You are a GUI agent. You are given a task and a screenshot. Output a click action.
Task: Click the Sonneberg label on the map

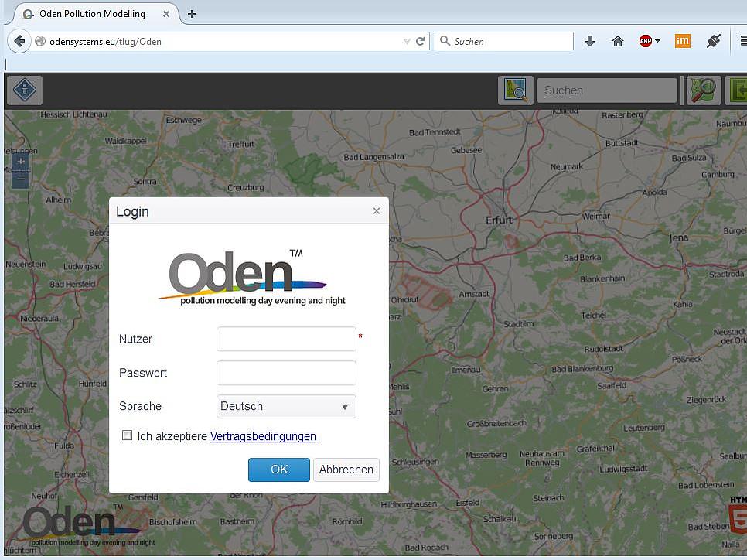(554, 536)
